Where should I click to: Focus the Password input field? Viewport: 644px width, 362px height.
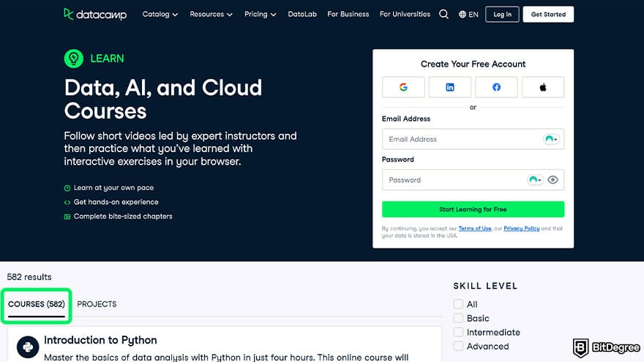tap(473, 180)
